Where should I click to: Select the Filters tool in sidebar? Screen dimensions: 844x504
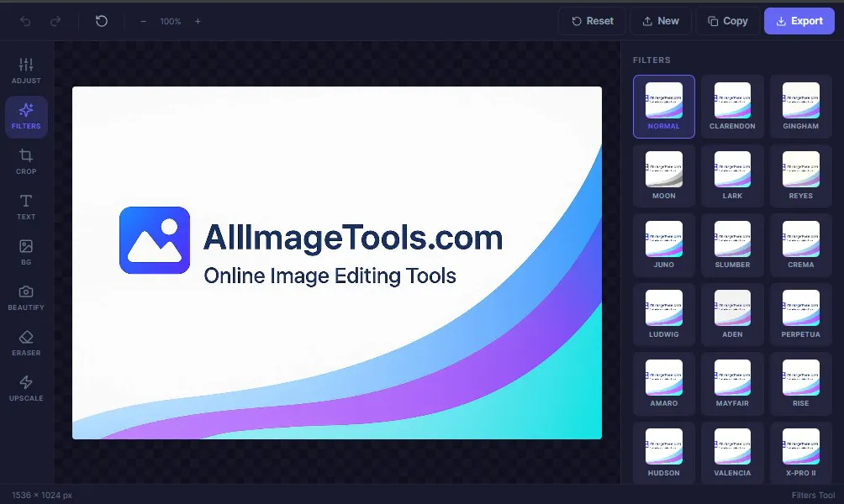(x=26, y=117)
